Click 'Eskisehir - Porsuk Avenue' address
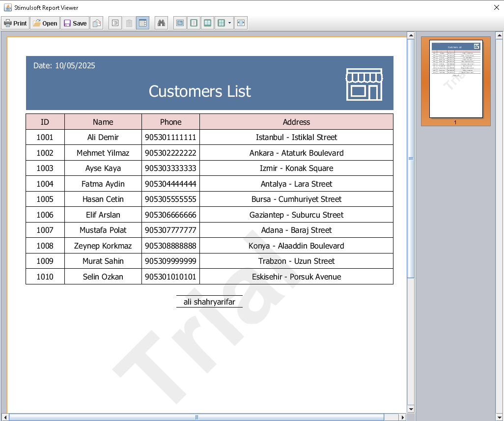504x421 pixels. (296, 277)
